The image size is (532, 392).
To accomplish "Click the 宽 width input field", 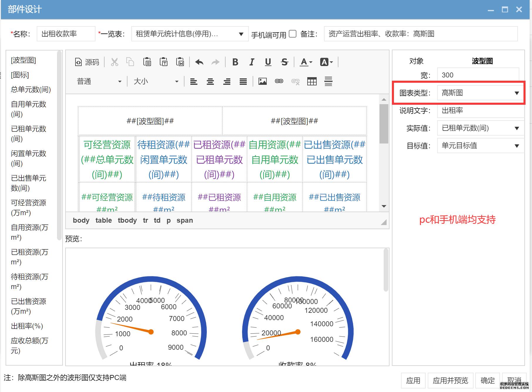I will pos(478,75).
